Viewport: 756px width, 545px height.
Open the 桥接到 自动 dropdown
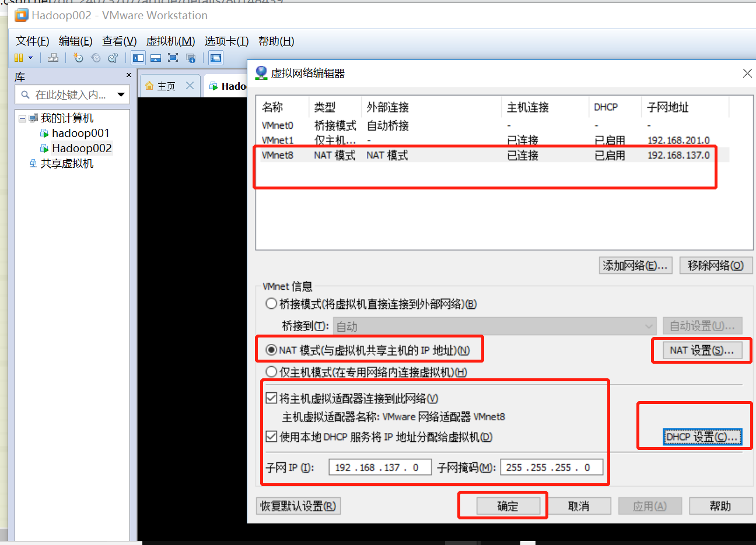(x=495, y=326)
